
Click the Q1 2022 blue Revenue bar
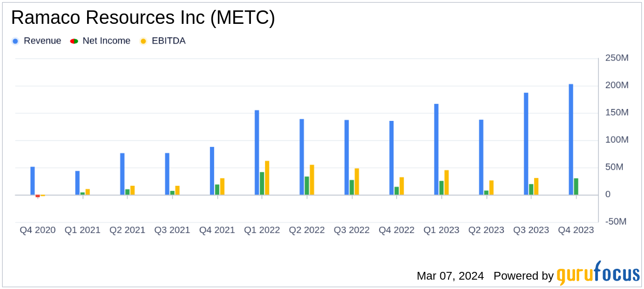click(257, 153)
